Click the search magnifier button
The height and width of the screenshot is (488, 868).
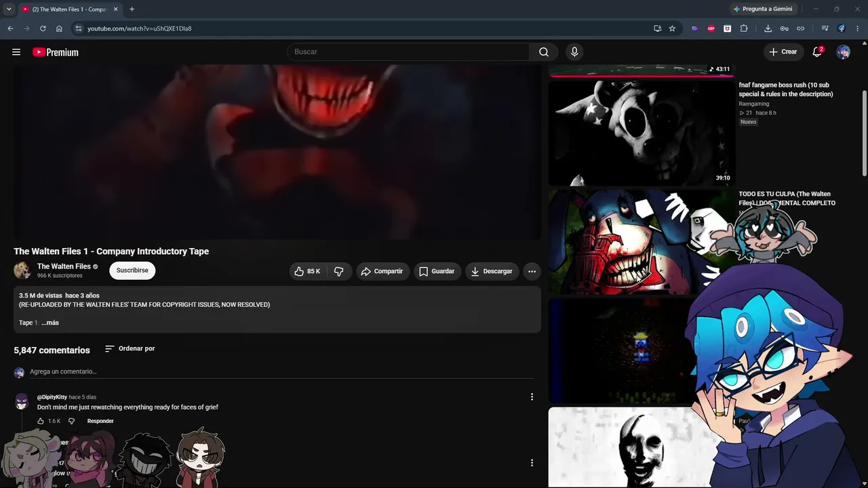[x=544, y=52]
